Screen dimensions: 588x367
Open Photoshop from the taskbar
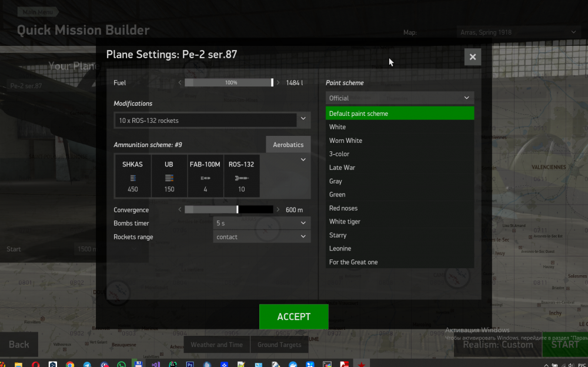pyautogui.click(x=190, y=365)
